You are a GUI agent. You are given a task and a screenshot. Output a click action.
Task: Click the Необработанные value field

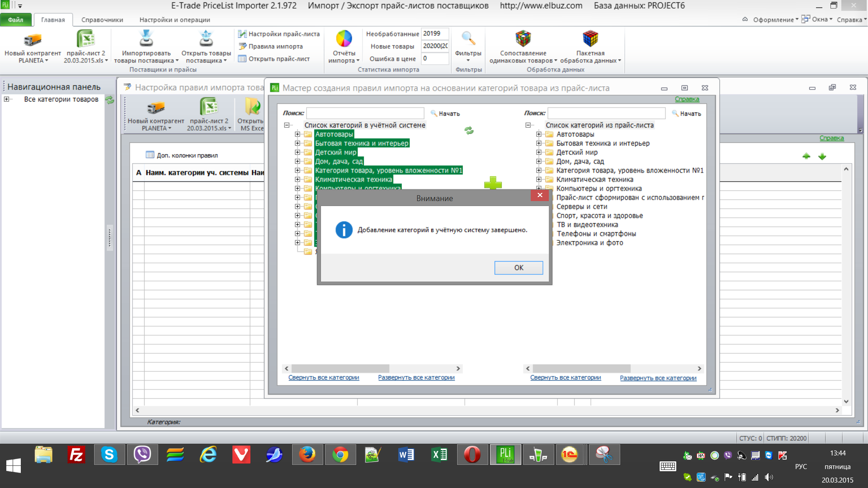[435, 33]
